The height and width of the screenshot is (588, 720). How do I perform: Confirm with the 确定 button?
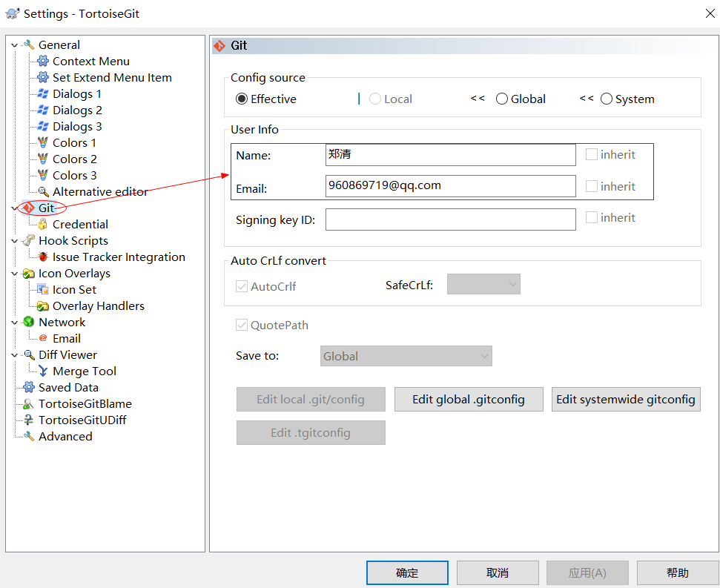tap(407, 573)
